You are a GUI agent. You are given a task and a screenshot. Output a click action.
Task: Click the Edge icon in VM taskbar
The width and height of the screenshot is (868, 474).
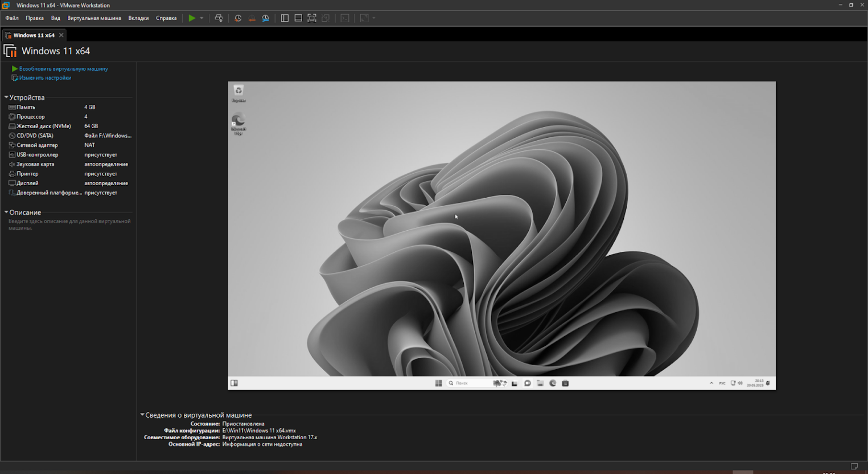553,383
